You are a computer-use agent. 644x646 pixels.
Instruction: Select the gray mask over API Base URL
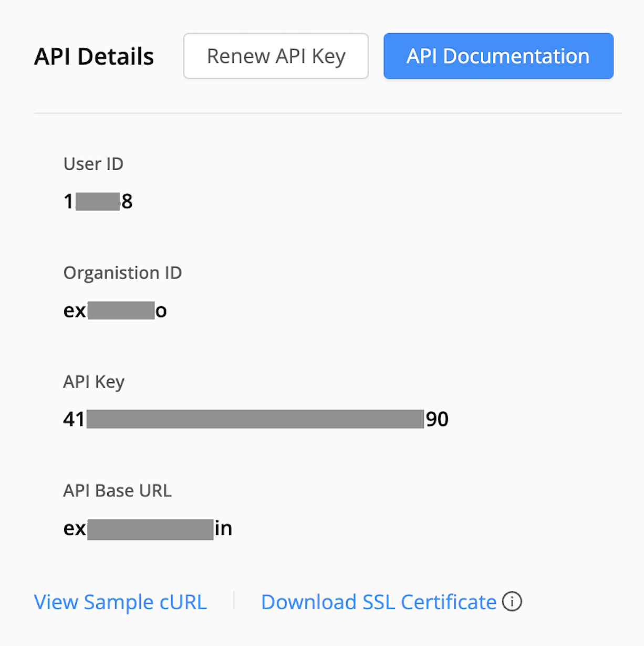[150, 529]
